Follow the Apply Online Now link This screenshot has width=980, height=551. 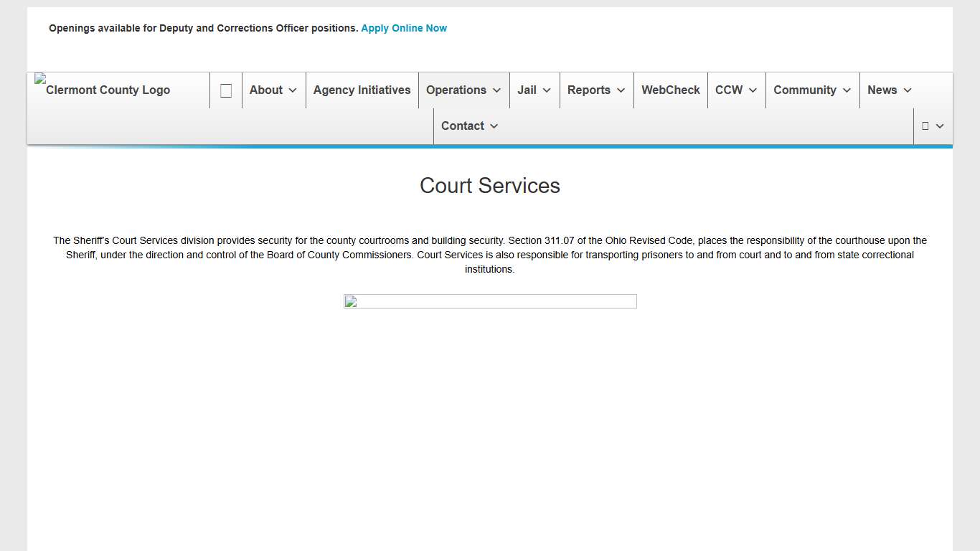coord(404,28)
